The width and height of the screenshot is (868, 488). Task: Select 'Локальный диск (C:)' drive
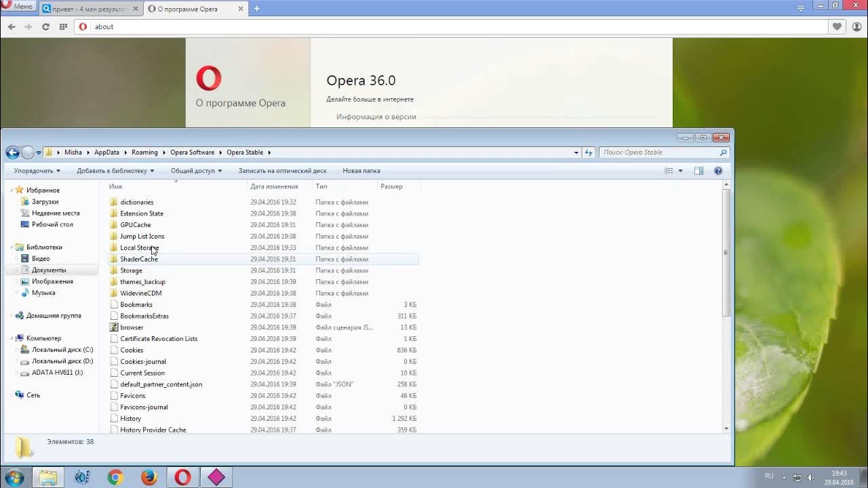[62, 350]
